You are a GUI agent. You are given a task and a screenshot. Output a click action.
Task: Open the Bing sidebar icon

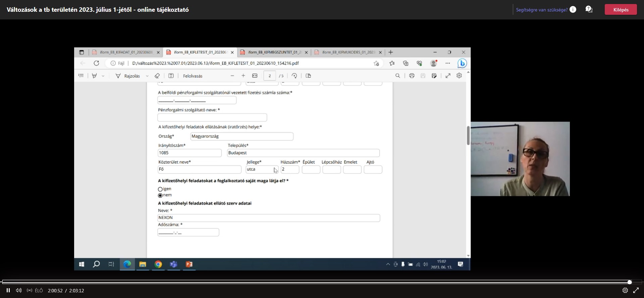[x=462, y=63]
